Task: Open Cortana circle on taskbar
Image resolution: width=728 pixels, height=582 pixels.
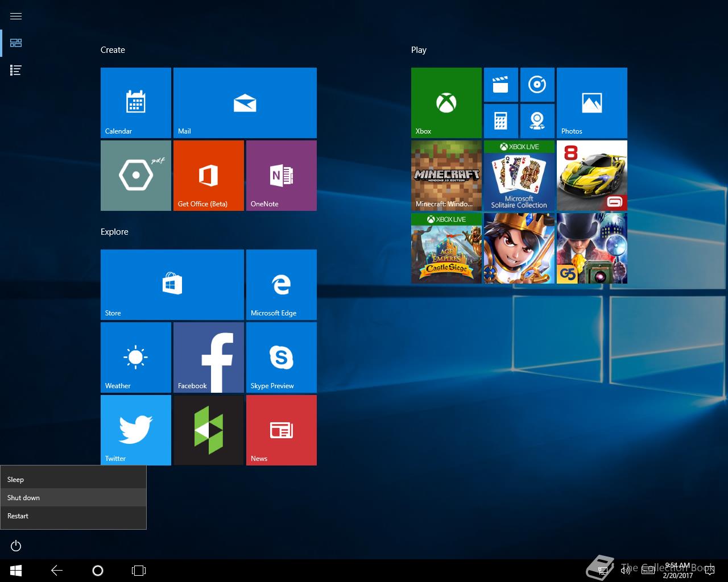Action: [x=98, y=571]
